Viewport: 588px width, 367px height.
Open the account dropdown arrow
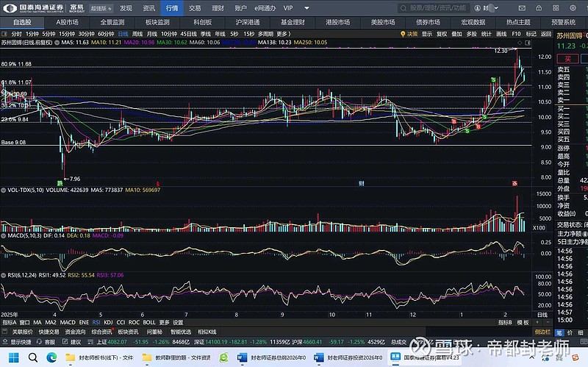[x=497, y=8]
